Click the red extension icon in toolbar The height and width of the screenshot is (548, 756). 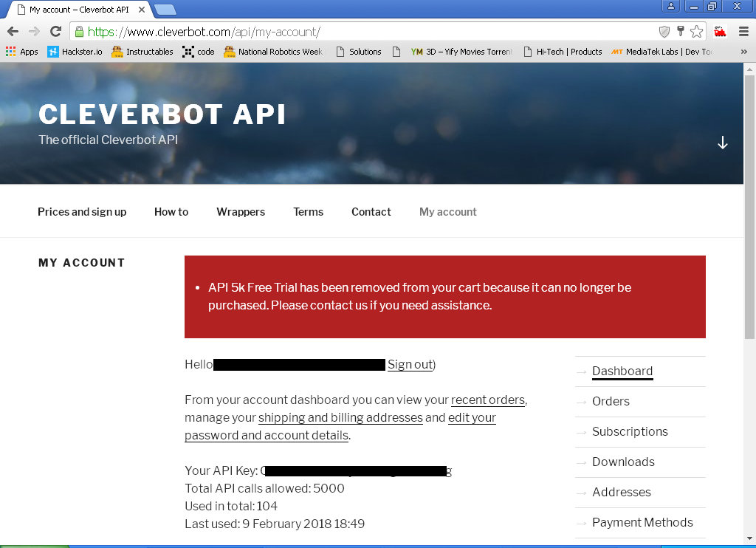(x=721, y=32)
